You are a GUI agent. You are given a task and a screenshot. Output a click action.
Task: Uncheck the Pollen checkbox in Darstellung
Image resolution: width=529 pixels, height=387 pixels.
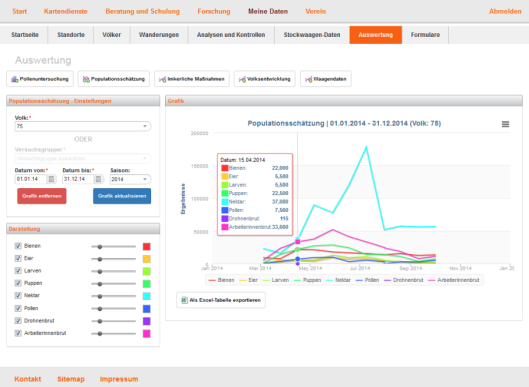pyautogui.click(x=18, y=308)
